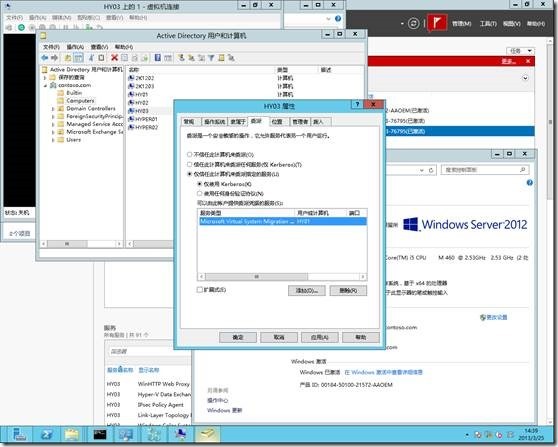Click the refresh circle icon in Server Manager header

pos(413,23)
